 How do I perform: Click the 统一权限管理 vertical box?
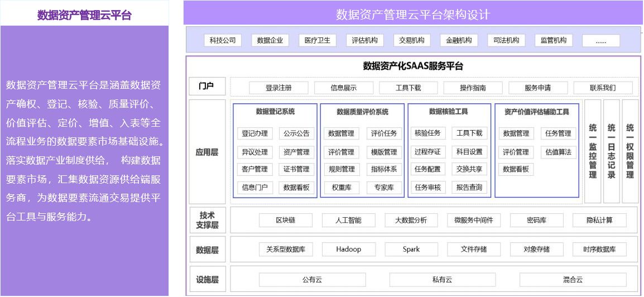(x=630, y=151)
